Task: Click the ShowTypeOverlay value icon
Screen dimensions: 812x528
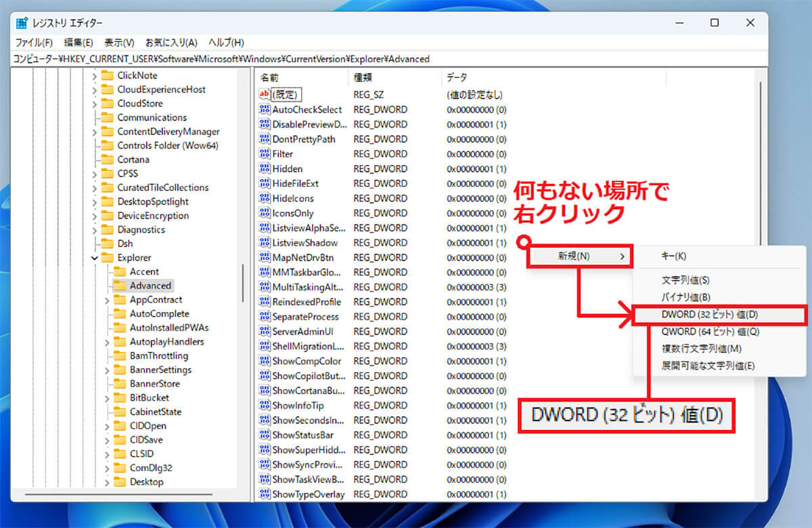Action: click(x=265, y=494)
